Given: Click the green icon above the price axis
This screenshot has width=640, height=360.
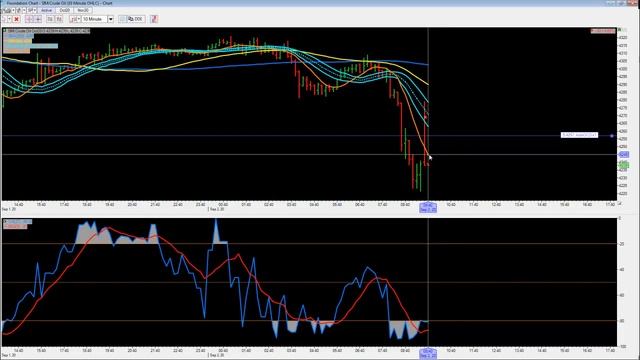Looking at the screenshot, I should point(620,30).
